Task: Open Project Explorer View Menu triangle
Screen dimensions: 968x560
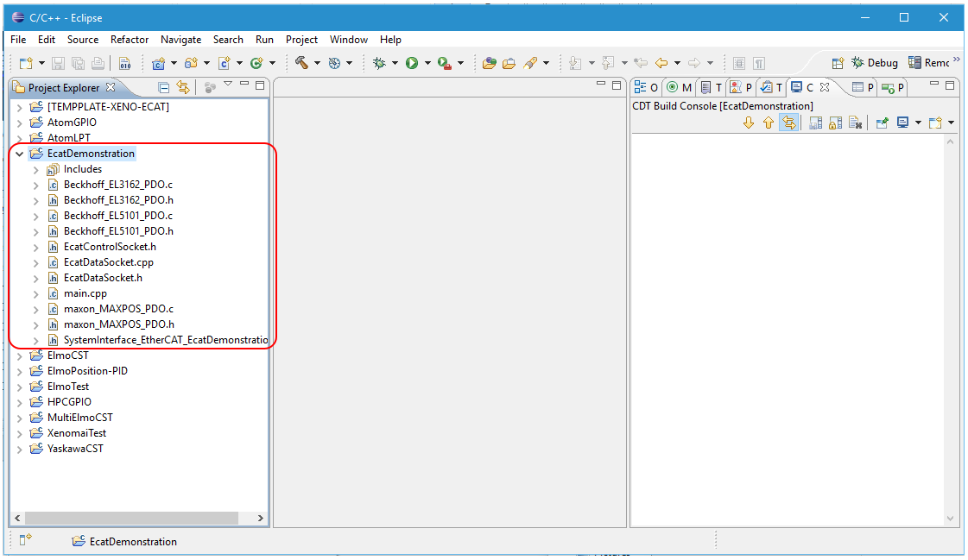Action: click(228, 84)
